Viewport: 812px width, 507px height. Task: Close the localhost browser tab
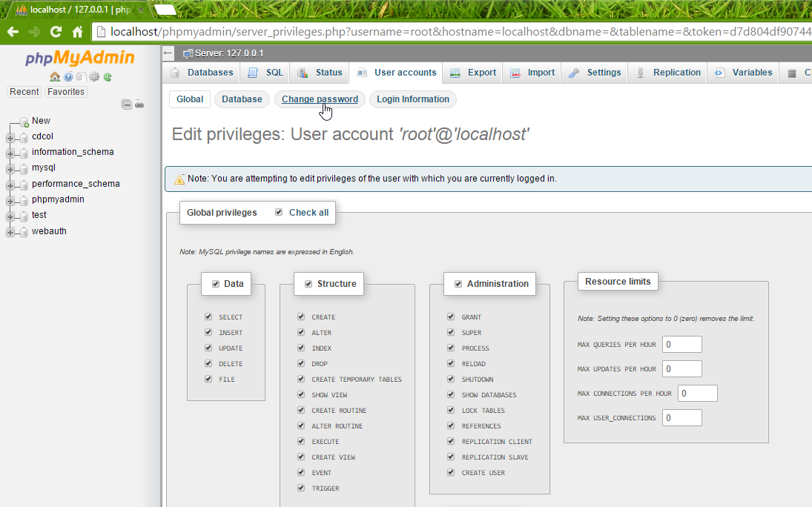tap(141, 10)
